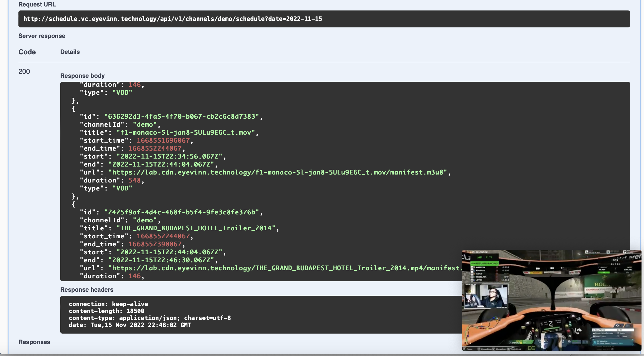644x356 pixels.
Task: Click the POS 11 / 15 indicator in video
Action: (x=615, y=262)
